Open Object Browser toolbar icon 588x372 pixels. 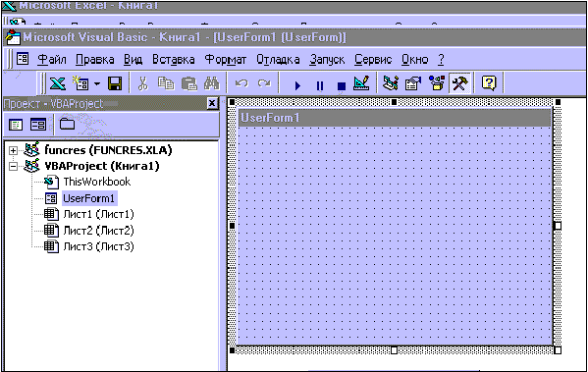click(437, 83)
